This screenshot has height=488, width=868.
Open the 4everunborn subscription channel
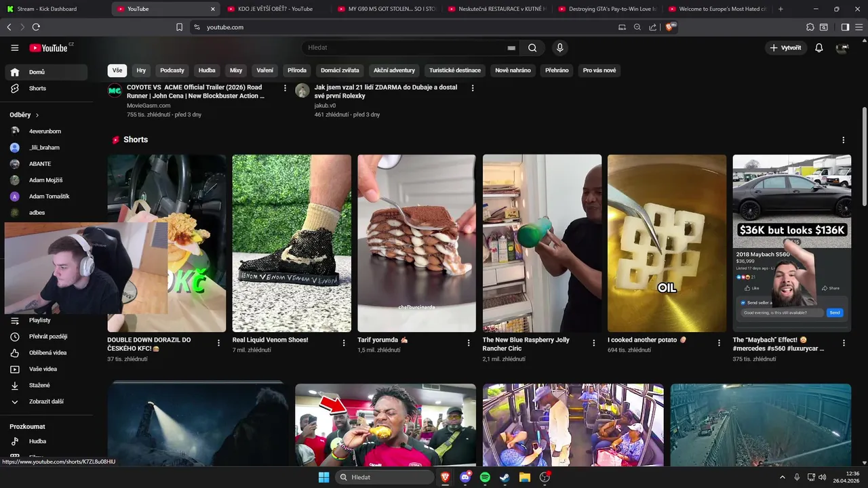pyautogui.click(x=46, y=131)
